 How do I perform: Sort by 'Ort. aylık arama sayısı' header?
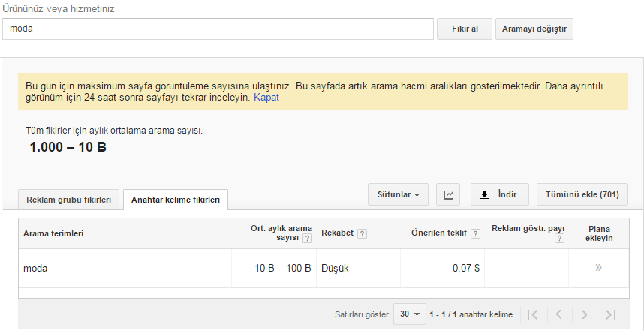281,233
